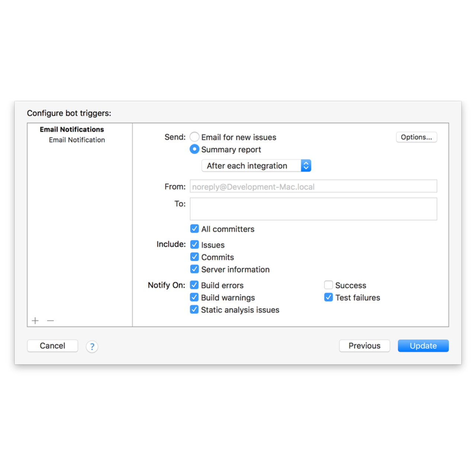Screen dimensions: 476x476
Task: Toggle Build warnings notification
Action: pos(194,297)
